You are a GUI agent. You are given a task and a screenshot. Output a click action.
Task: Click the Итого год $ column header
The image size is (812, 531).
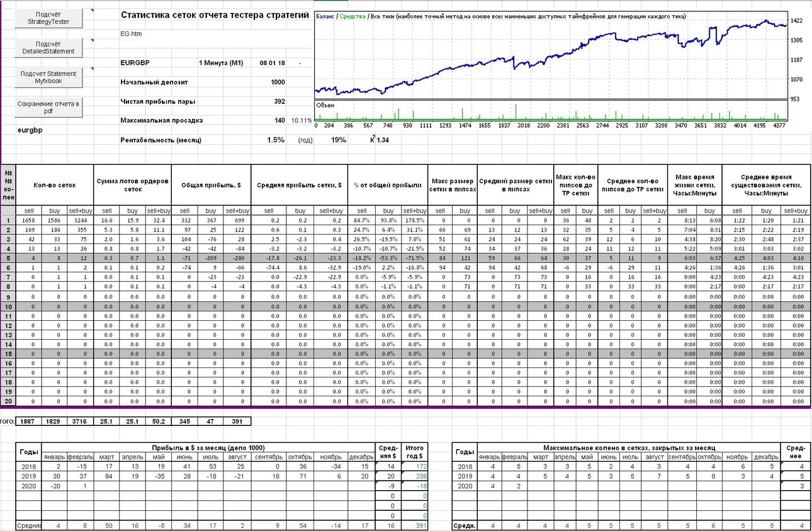coord(414,452)
